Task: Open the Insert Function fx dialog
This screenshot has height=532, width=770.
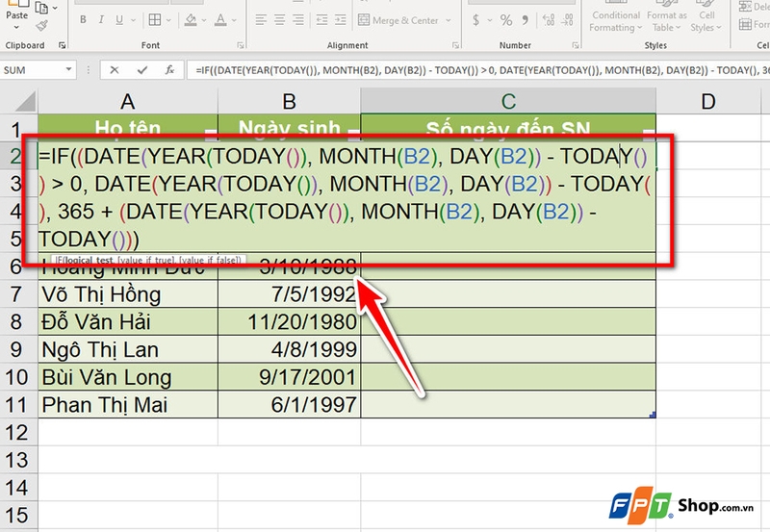Action: (170, 70)
